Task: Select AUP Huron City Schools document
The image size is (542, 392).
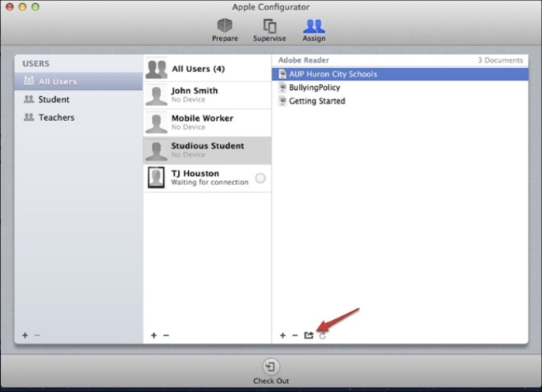Action: pyautogui.click(x=400, y=74)
